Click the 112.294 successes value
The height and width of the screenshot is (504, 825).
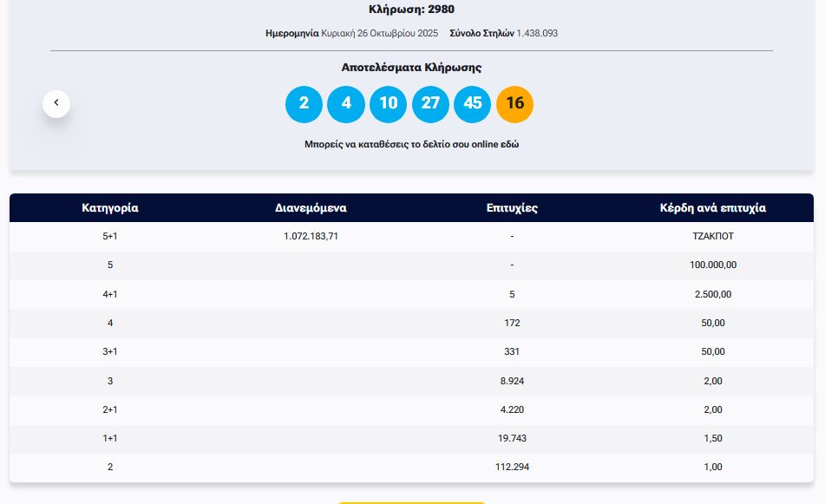click(512, 467)
